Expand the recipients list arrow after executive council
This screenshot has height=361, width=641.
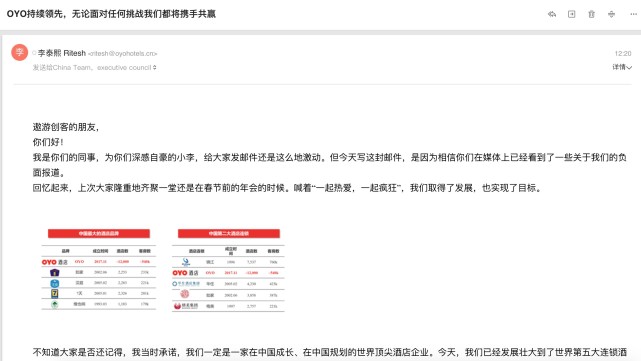(x=155, y=67)
